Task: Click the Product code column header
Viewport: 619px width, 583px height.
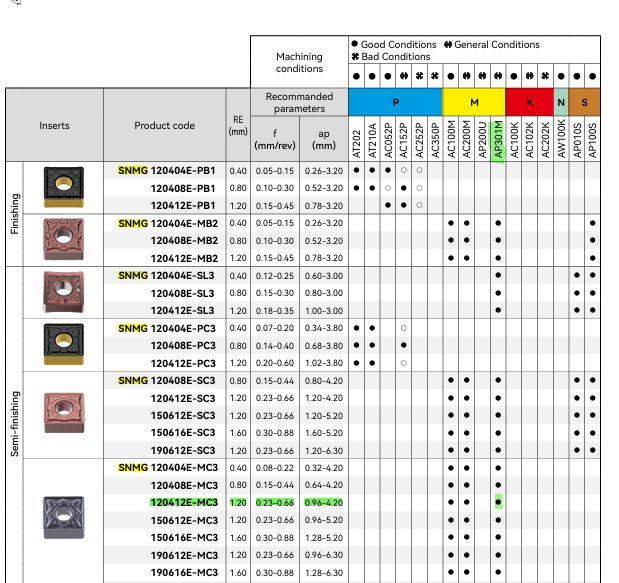Action: (165, 126)
